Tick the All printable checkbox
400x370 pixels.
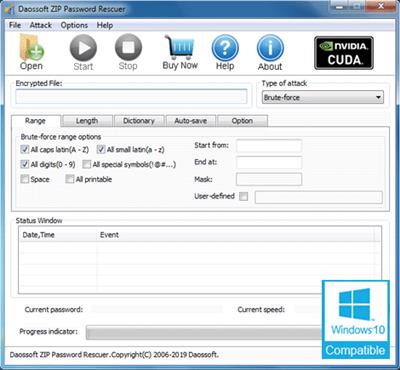click(69, 179)
